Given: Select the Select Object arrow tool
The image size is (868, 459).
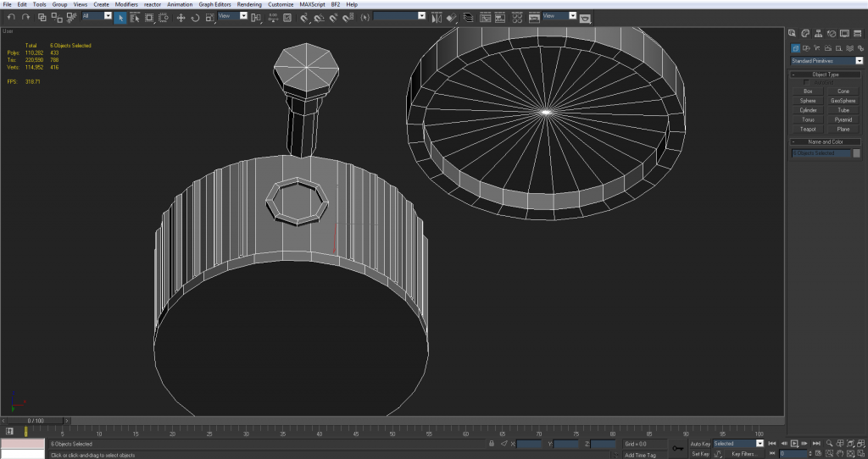Looking at the screenshot, I should click(x=120, y=17).
